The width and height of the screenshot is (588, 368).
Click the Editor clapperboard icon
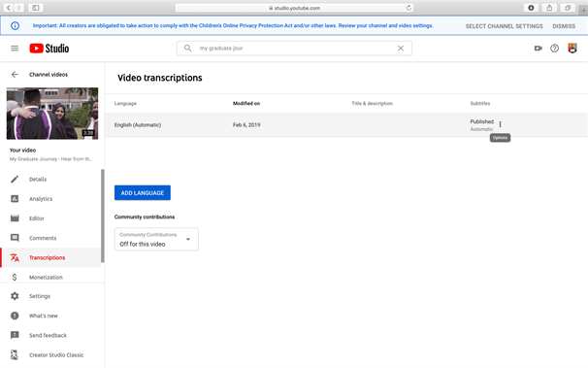15,217
